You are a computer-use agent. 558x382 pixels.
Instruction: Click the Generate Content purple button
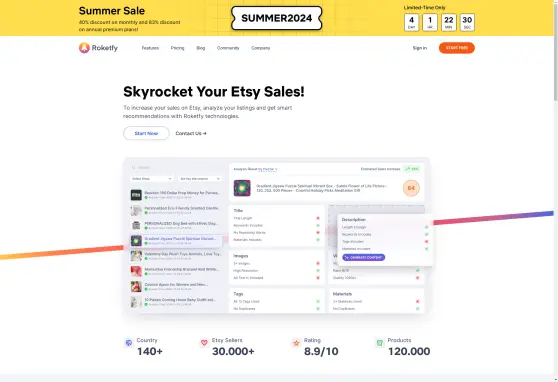click(x=363, y=257)
